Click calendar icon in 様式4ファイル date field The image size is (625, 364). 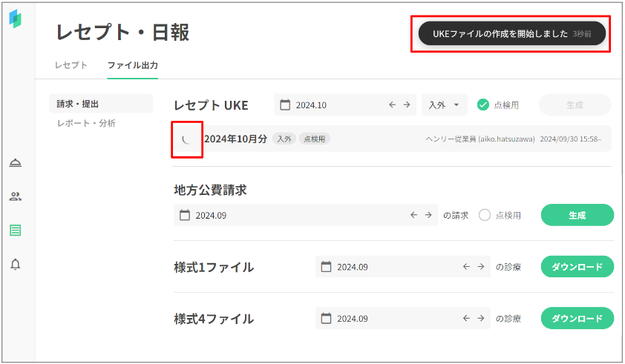pyautogui.click(x=326, y=319)
